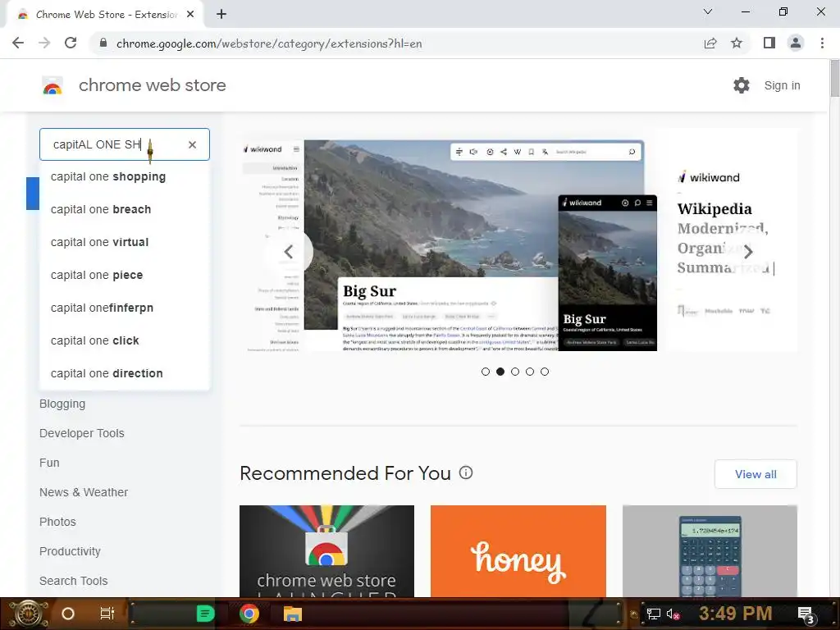This screenshot has height=630, width=840.
Task: Choose the 'capital onefinferpn' suggestion
Action: 125,308
